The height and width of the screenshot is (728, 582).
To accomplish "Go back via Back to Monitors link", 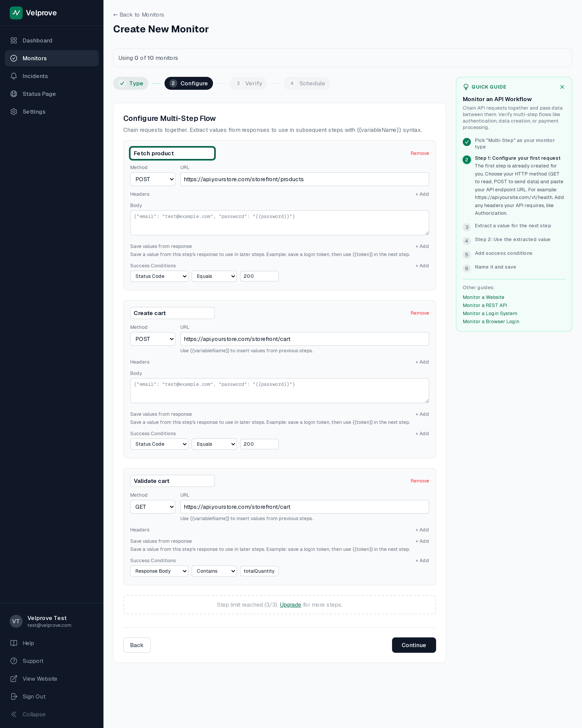I will coord(139,15).
